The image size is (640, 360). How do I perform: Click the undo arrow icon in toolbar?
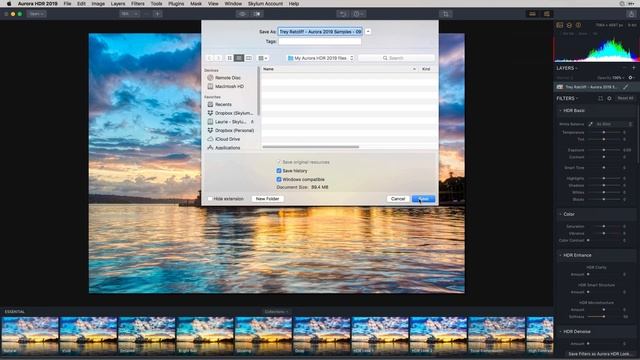point(342,14)
